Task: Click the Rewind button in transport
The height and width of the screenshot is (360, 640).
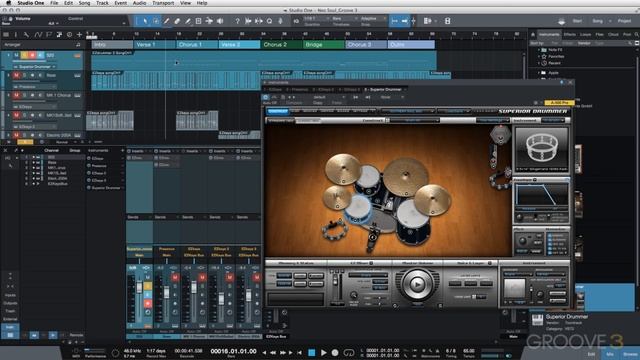Action: [x=273, y=352]
